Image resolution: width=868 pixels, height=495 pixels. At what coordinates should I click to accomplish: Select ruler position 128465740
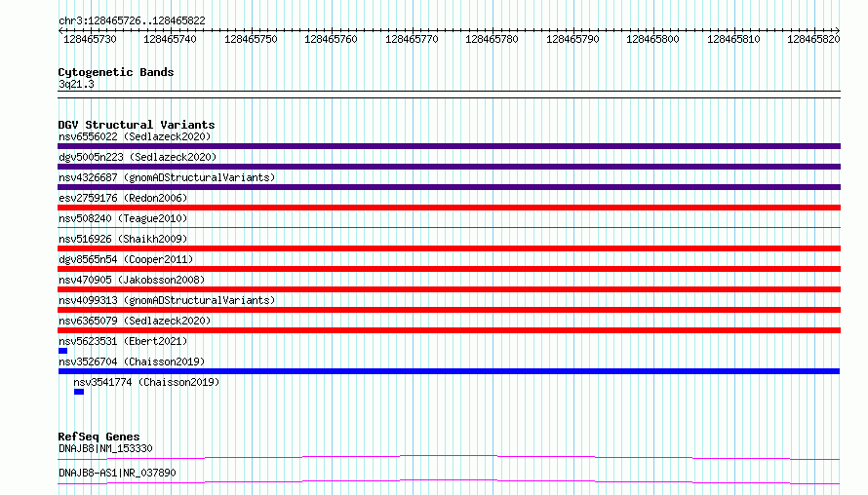170,39
